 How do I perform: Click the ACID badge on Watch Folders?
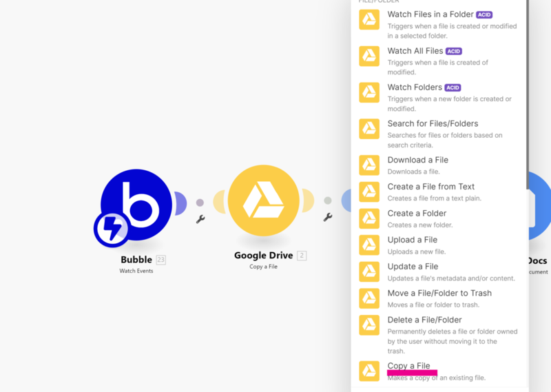[x=453, y=87]
